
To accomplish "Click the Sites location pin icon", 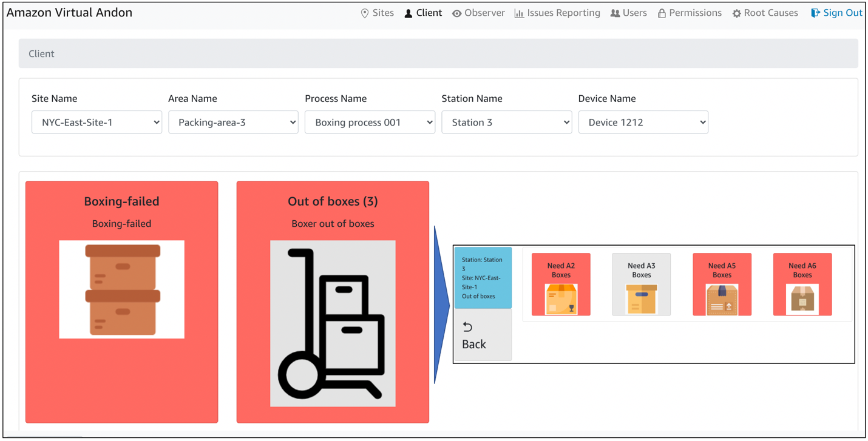I will 364,12.
